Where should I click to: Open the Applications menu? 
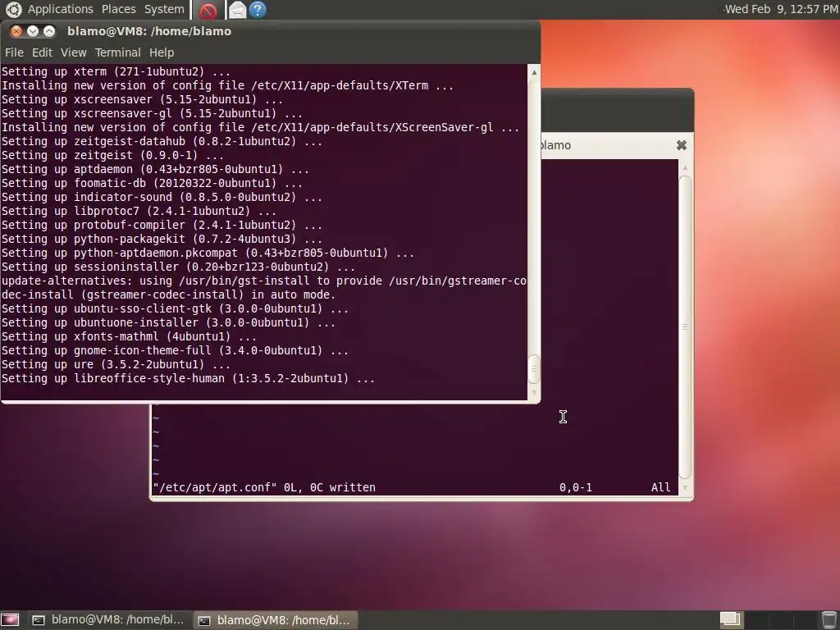tap(60, 9)
